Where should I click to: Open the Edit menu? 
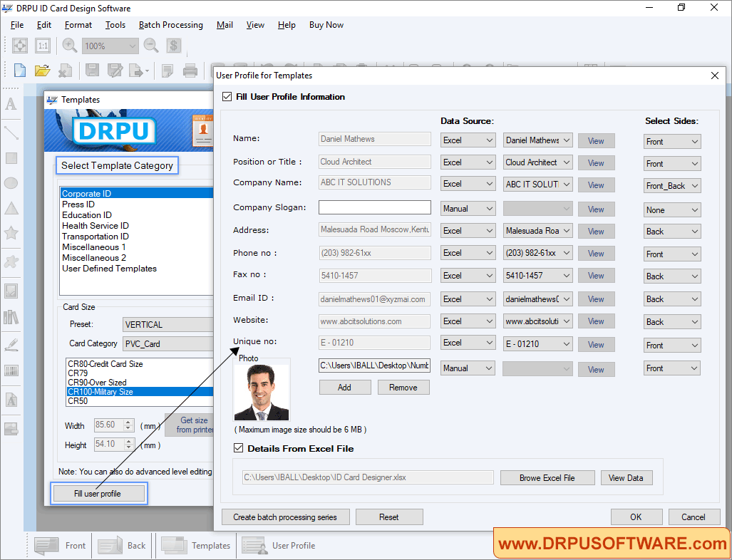44,25
